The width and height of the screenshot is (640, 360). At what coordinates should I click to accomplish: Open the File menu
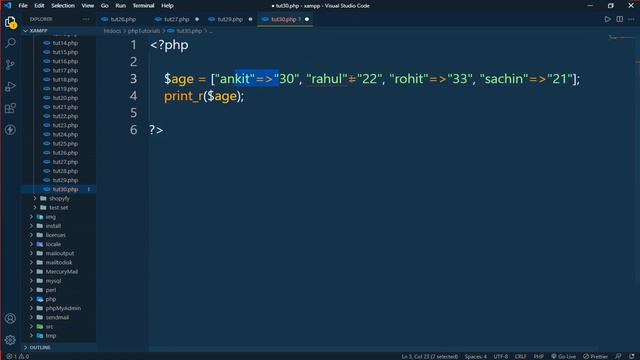click(23, 6)
